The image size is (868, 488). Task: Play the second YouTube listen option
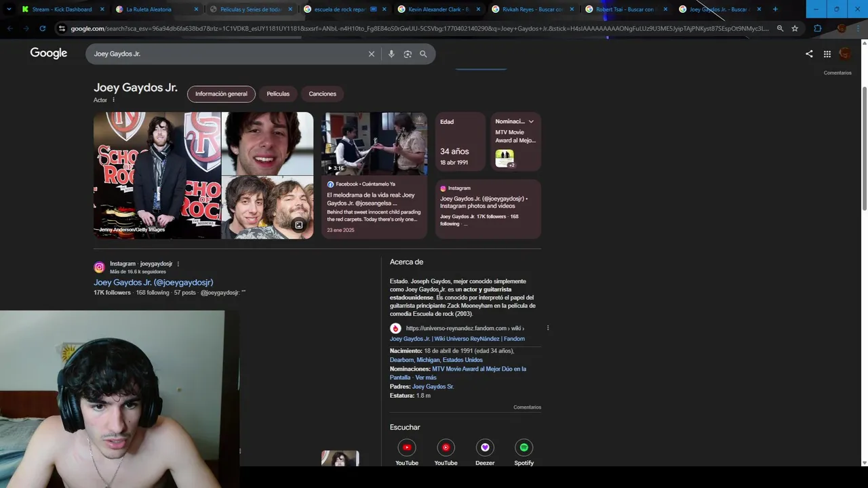point(446,447)
